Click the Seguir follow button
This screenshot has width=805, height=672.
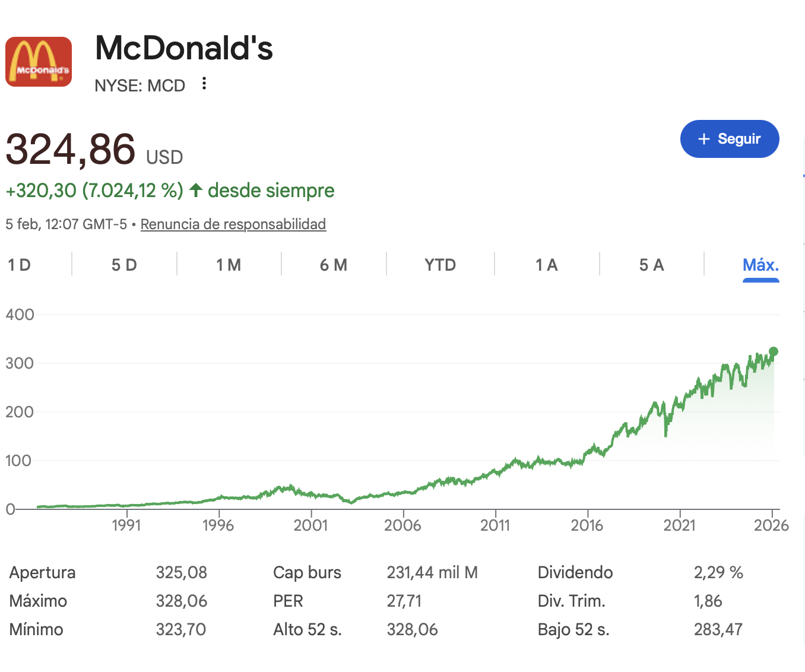coord(729,139)
